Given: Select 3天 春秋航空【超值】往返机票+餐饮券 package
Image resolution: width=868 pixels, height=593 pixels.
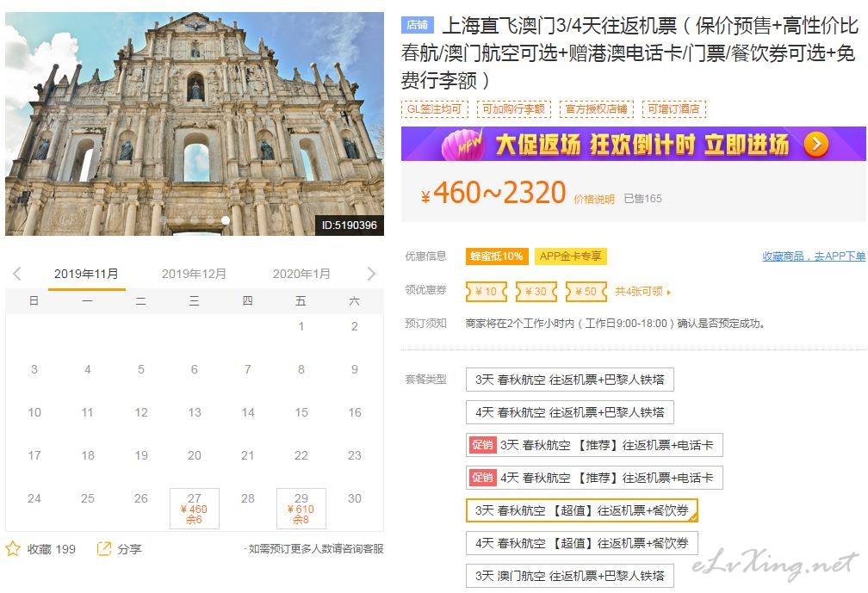Looking at the screenshot, I should click(x=582, y=510).
